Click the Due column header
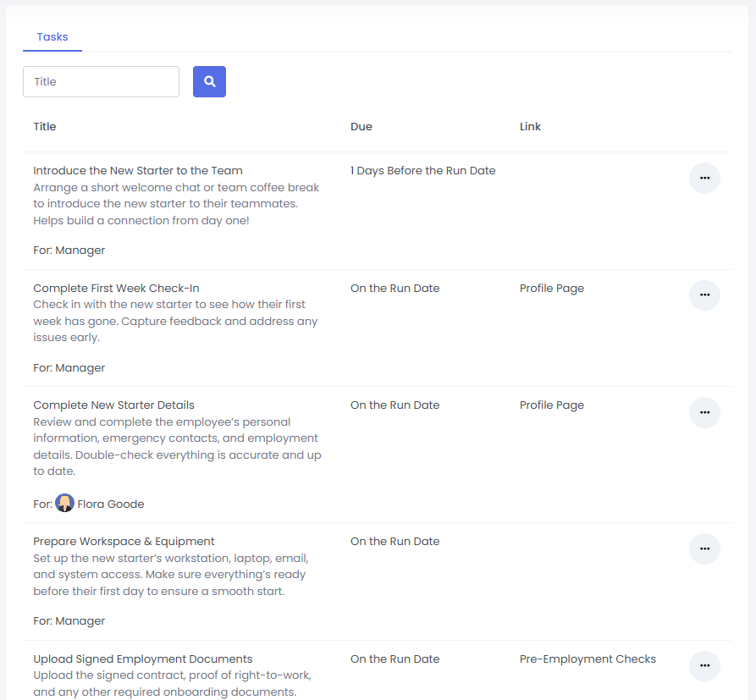 point(361,126)
